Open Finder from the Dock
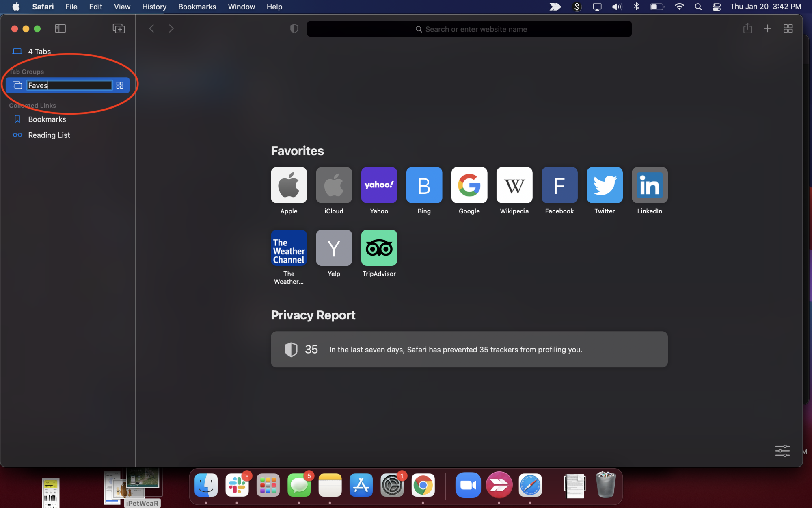This screenshot has height=508, width=812. 206,485
